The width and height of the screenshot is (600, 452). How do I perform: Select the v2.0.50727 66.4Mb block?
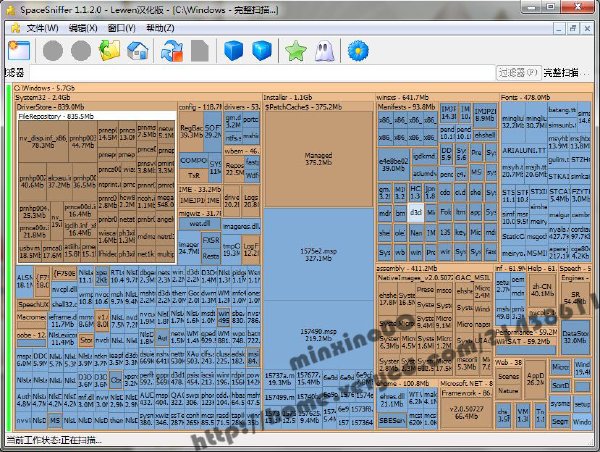point(466,413)
